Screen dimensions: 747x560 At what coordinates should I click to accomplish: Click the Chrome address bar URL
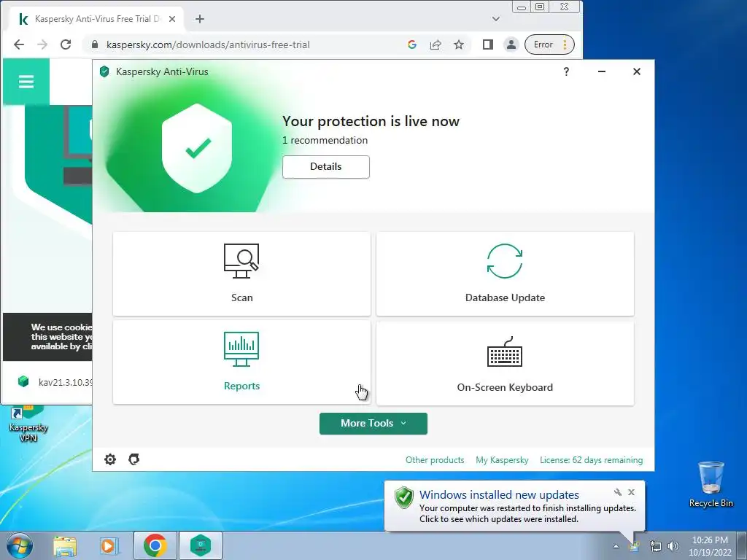(x=208, y=44)
